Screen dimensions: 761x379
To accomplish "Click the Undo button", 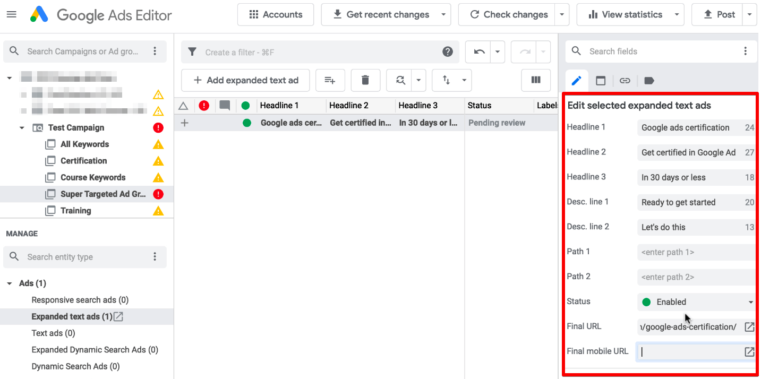I will pos(479,52).
